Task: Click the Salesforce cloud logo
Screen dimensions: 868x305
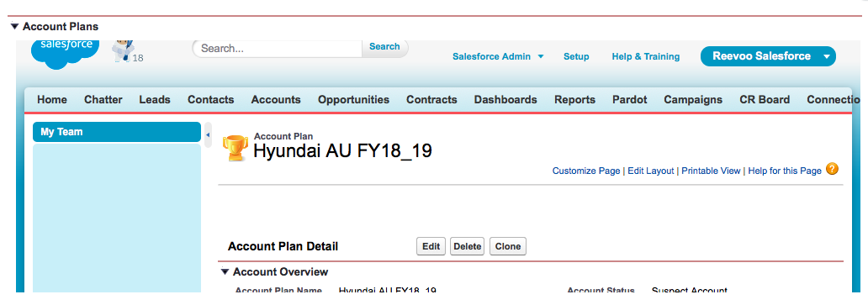Action: [x=66, y=53]
